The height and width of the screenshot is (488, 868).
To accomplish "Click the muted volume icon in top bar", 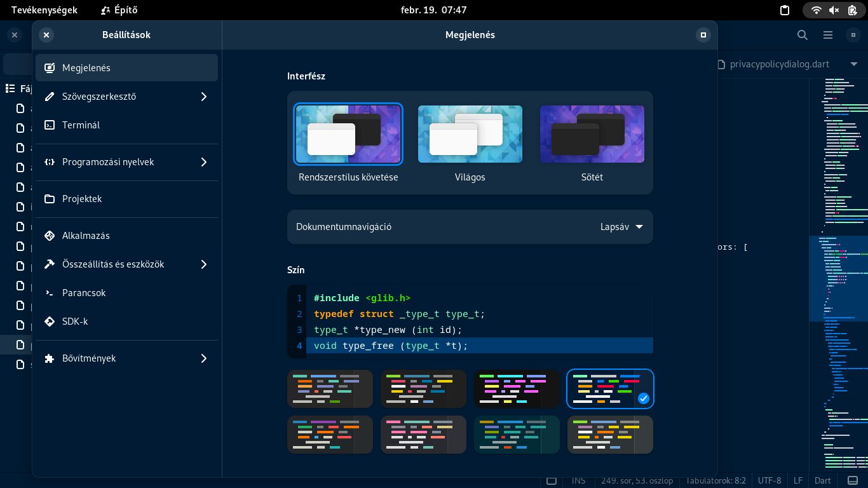I will tap(834, 10).
